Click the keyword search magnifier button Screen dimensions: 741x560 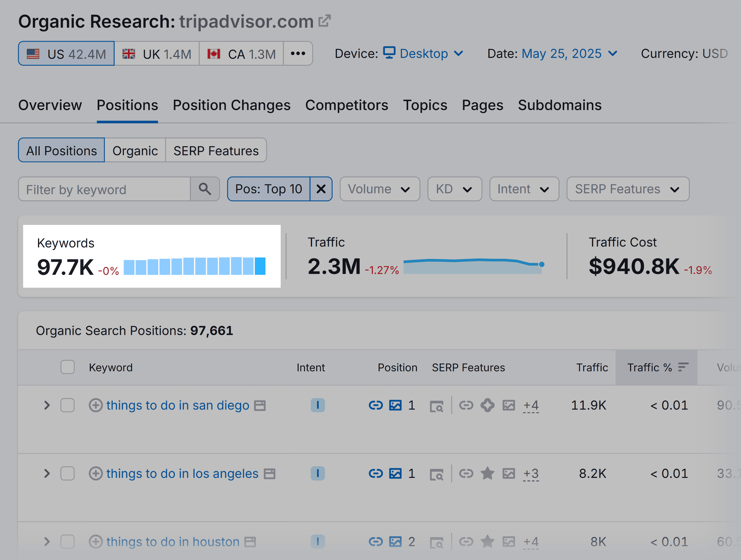(x=205, y=189)
